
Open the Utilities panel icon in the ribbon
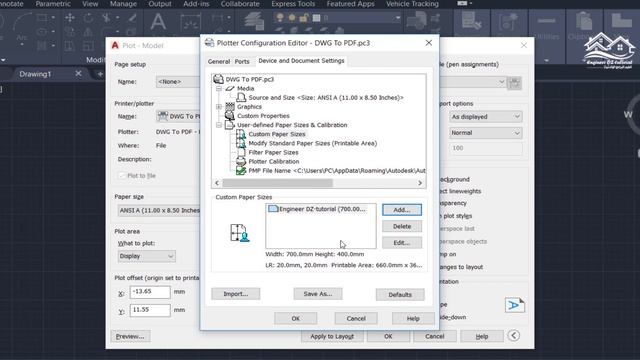(x=546, y=21)
